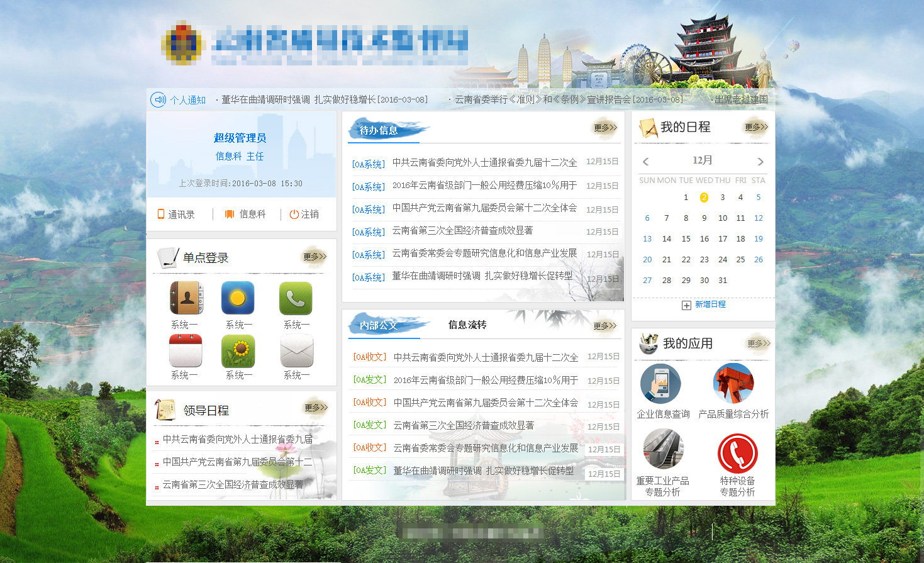
Task: Click the 注销 logout link text
Action: pyautogui.click(x=309, y=215)
